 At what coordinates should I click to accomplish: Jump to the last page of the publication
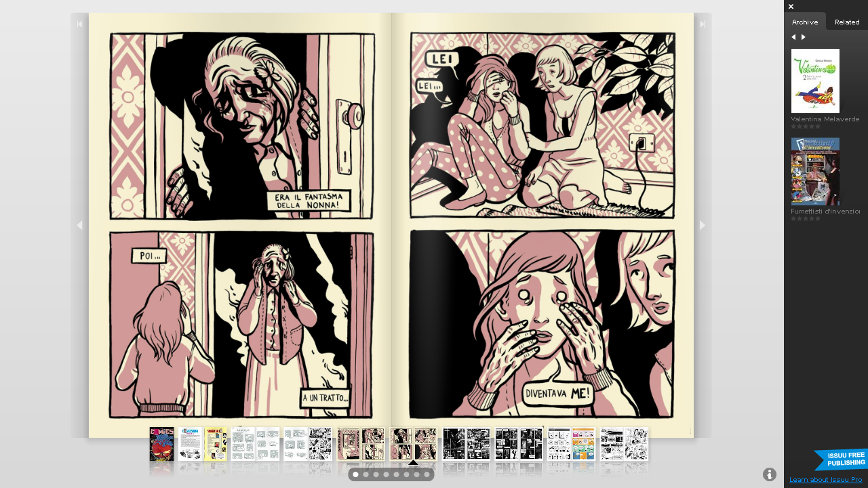point(703,24)
